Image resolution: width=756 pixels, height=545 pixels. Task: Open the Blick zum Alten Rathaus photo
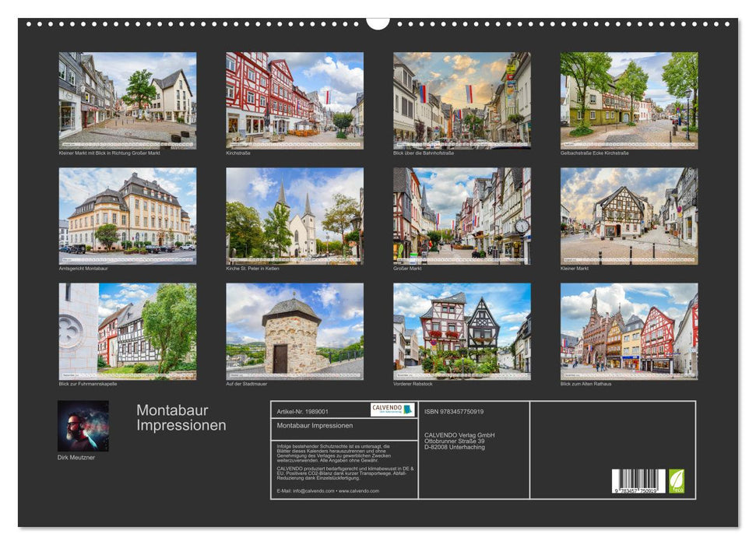(629, 331)
